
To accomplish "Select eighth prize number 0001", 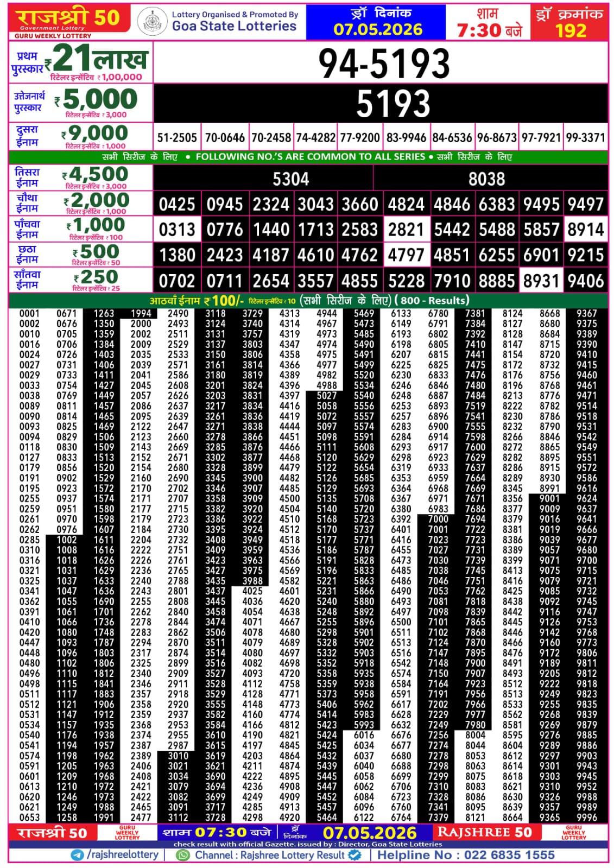I will click(29, 313).
